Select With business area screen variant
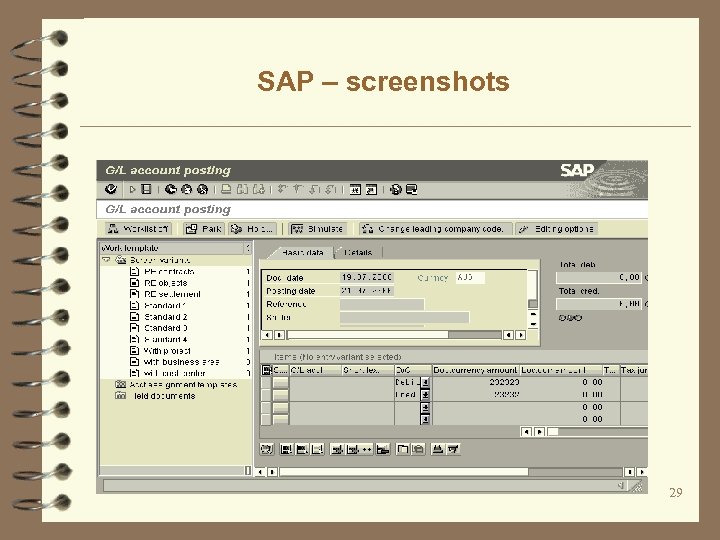 pyautogui.click(x=181, y=362)
